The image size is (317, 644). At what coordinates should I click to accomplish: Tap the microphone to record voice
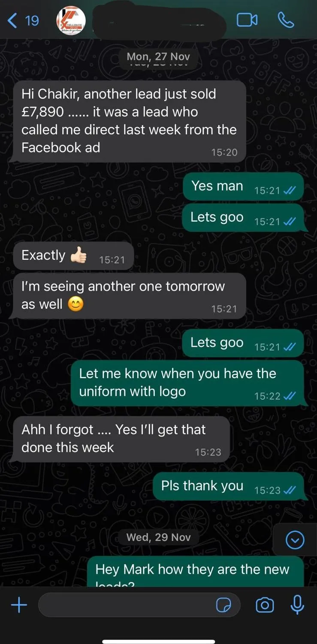point(297,605)
